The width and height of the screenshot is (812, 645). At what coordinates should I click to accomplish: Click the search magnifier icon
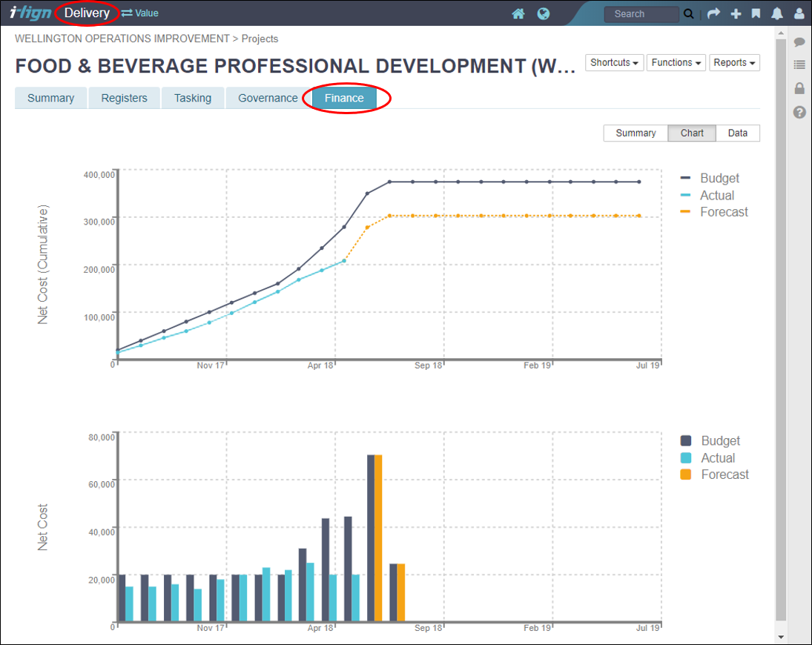689,14
